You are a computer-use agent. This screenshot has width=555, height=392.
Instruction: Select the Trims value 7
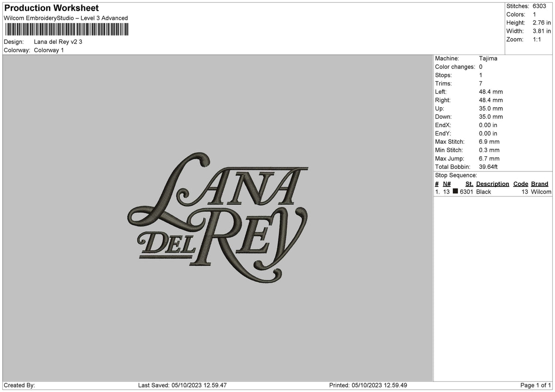[x=481, y=83]
